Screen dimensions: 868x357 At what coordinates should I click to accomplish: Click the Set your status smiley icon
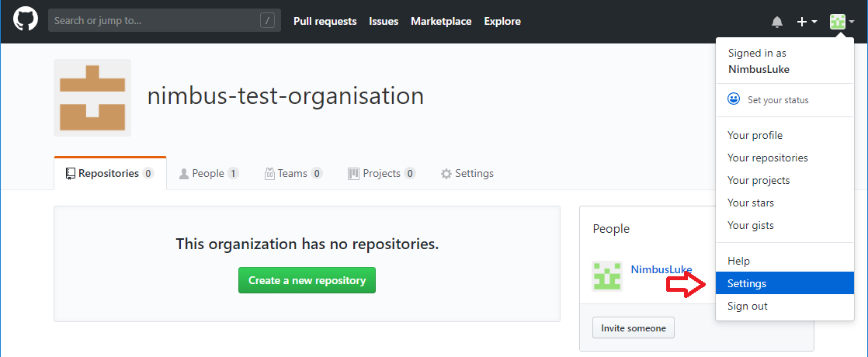734,99
